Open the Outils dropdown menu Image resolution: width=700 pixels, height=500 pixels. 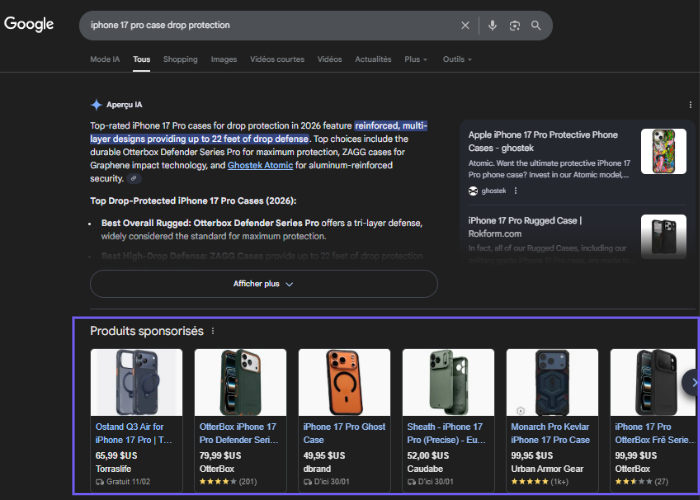tap(457, 59)
